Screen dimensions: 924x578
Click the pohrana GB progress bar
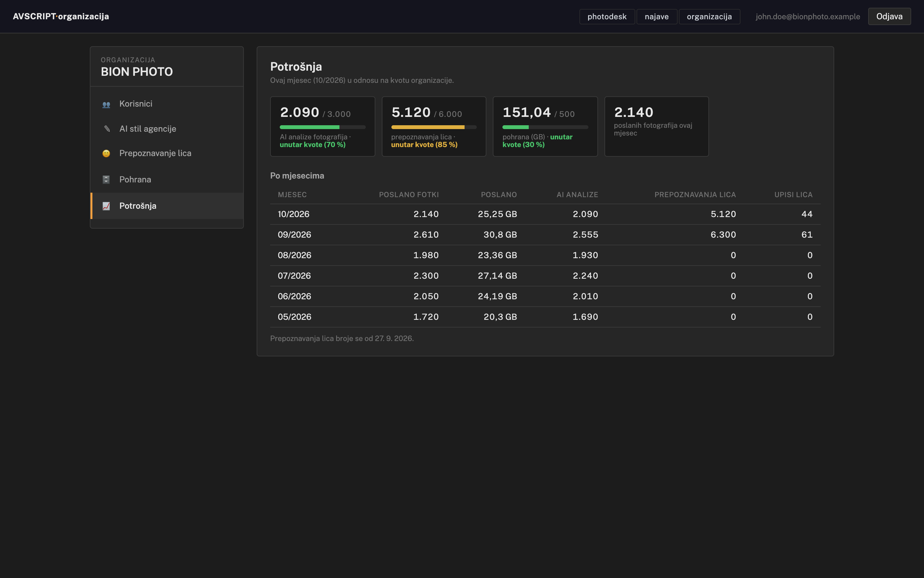pos(545,127)
